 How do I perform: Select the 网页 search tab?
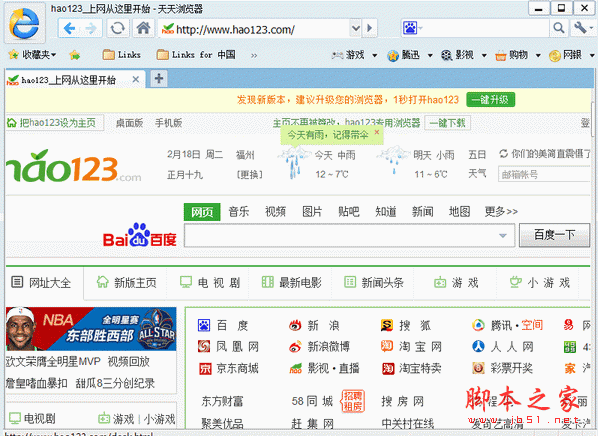[202, 212]
